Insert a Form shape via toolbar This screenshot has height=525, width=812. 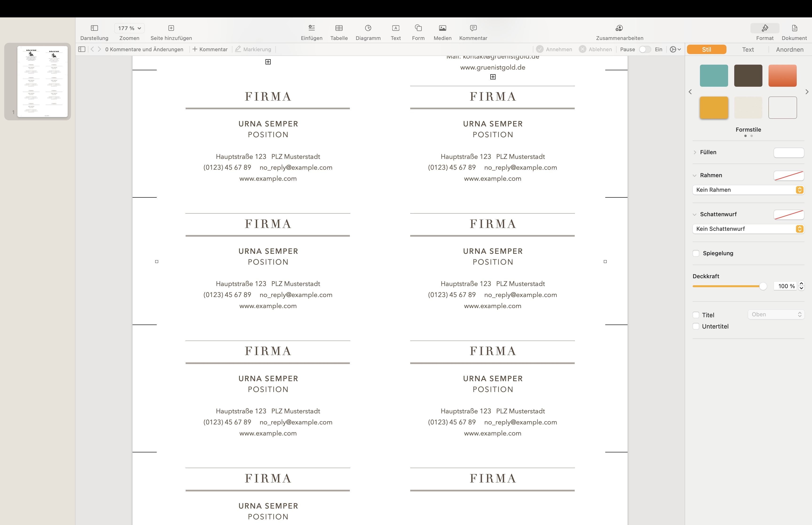coord(418,28)
